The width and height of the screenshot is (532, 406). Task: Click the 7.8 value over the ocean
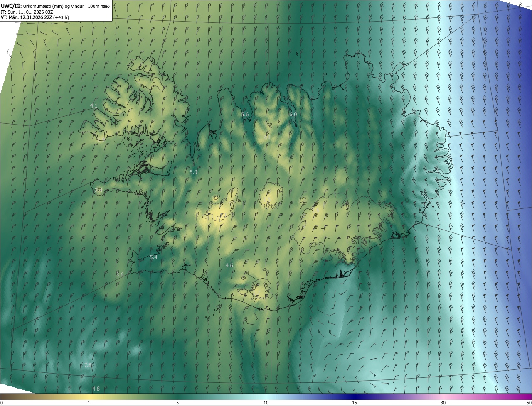pos(88,365)
